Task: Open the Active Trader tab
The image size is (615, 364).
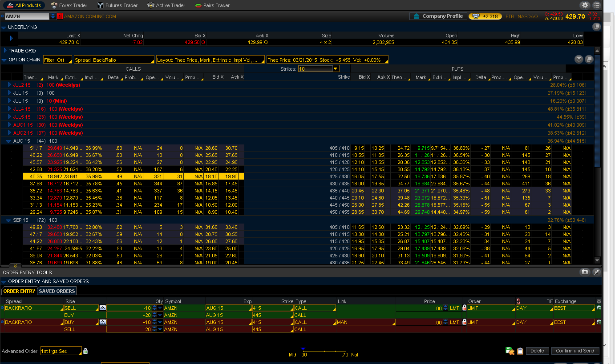Action: click(x=166, y=5)
